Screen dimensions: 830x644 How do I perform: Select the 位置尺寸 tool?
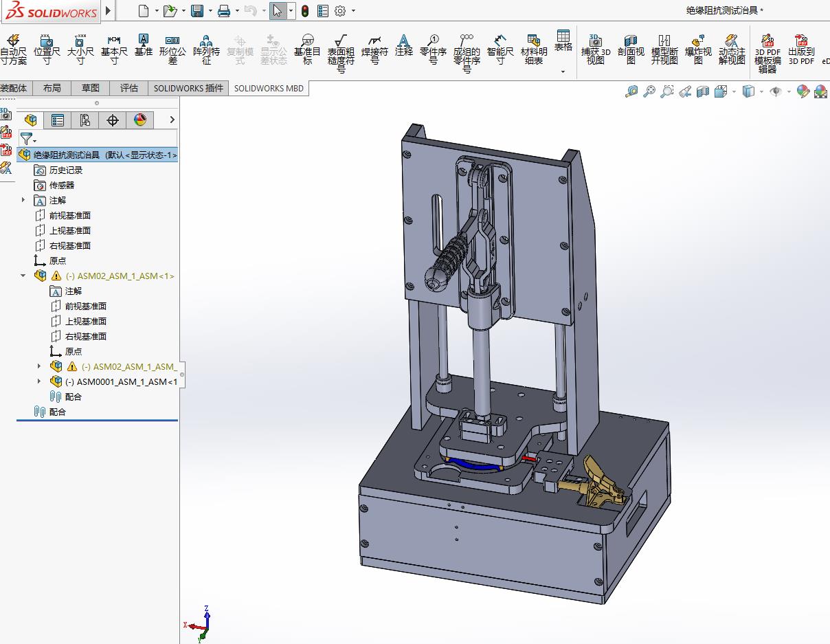(47, 49)
